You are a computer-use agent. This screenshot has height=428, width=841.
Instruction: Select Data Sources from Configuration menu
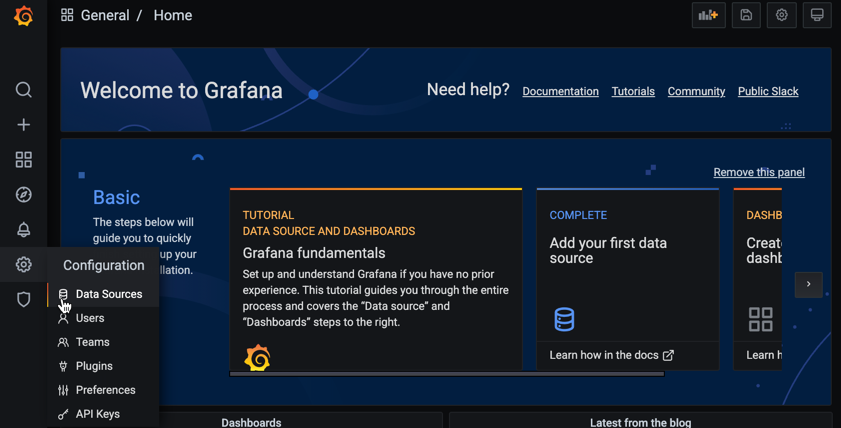pyautogui.click(x=104, y=294)
